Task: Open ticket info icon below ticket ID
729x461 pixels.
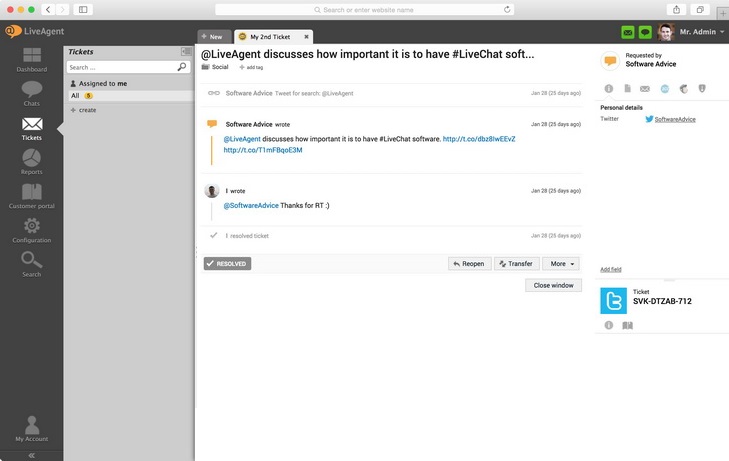Action: (x=609, y=325)
